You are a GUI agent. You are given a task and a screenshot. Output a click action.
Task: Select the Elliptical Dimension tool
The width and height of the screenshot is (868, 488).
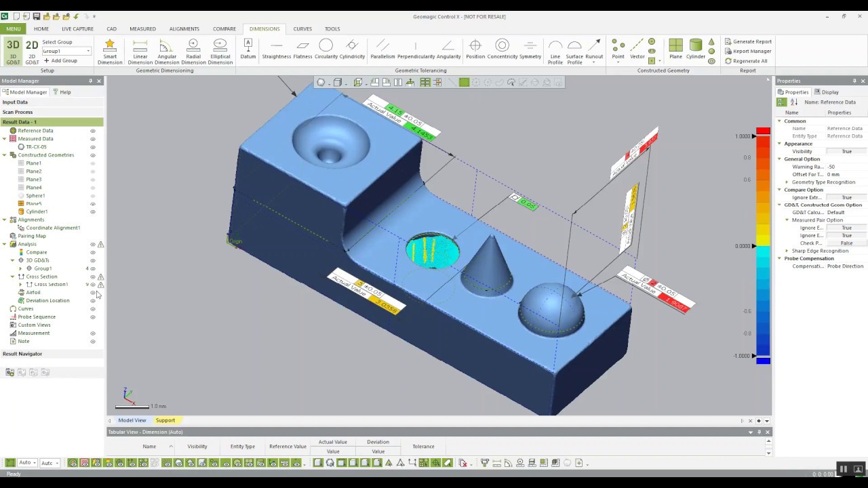coord(220,52)
